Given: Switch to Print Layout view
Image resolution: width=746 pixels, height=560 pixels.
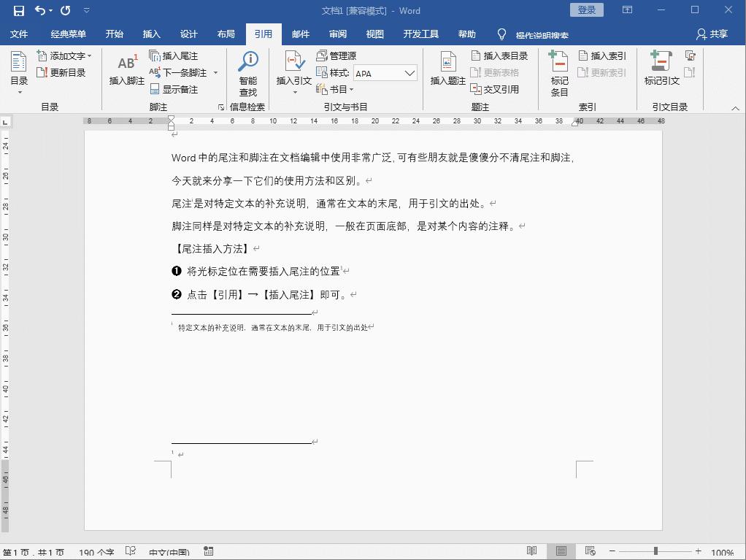Looking at the screenshot, I should pyautogui.click(x=561, y=551).
